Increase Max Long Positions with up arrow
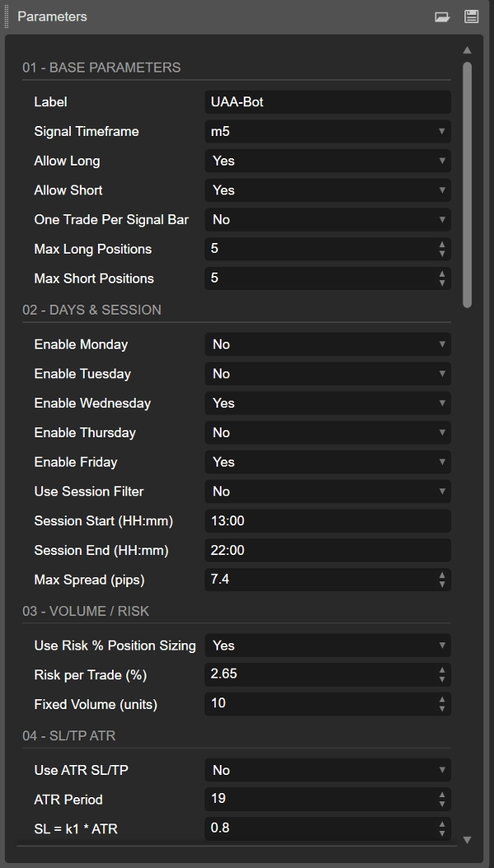Image resolution: width=494 pixels, height=868 pixels. tap(442, 245)
